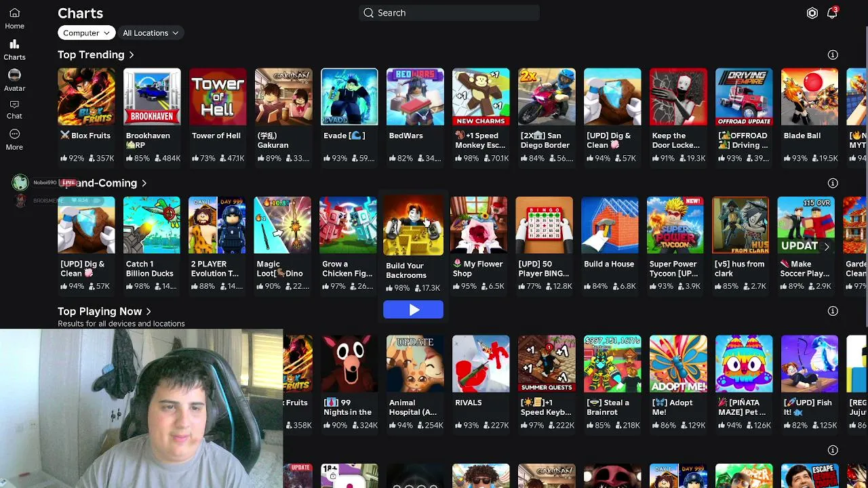
Task: Focus the Search input field
Action: (x=449, y=13)
